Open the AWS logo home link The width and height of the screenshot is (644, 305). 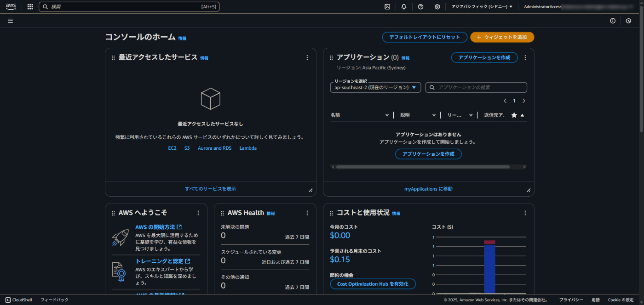[11, 6]
